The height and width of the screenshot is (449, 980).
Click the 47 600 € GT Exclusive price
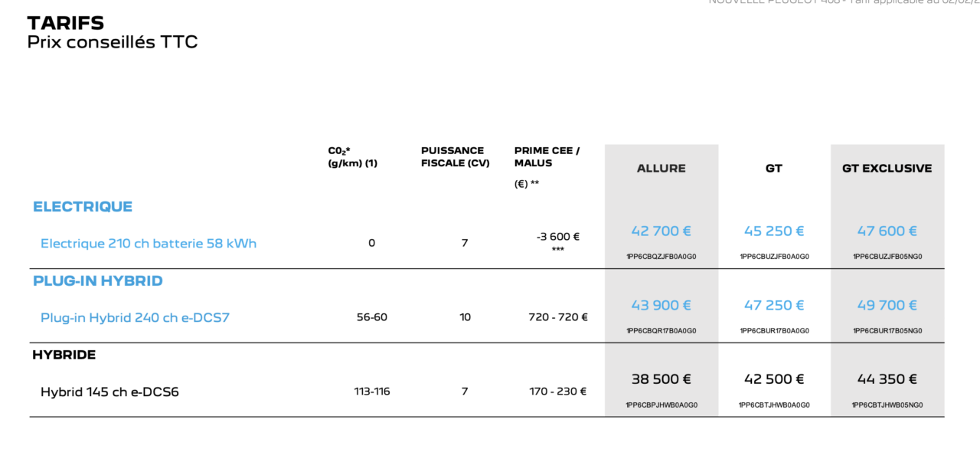[887, 231]
